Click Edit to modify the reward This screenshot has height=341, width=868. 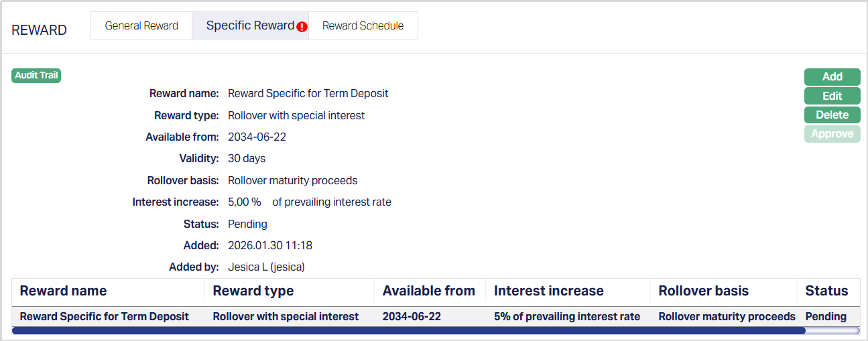click(x=832, y=96)
